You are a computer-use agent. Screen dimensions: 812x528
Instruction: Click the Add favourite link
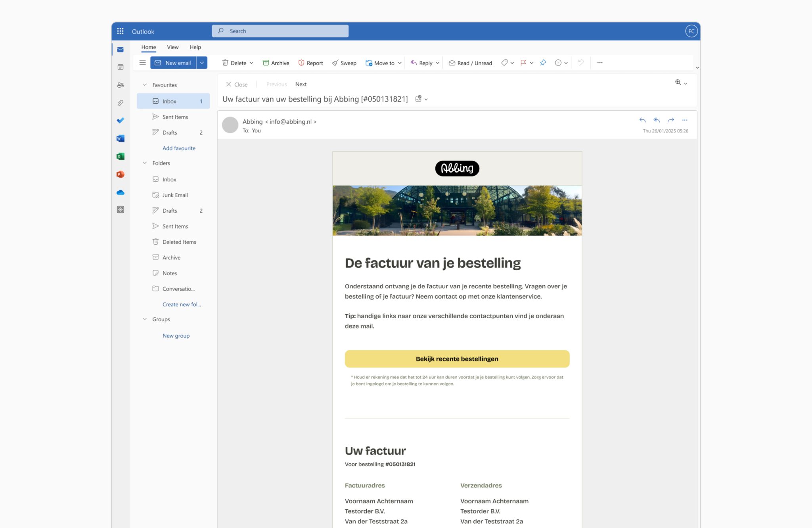[x=179, y=148]
